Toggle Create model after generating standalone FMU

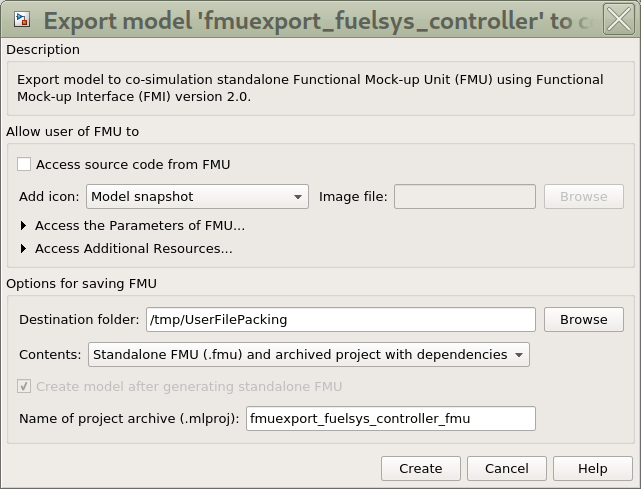pos(24,387)
